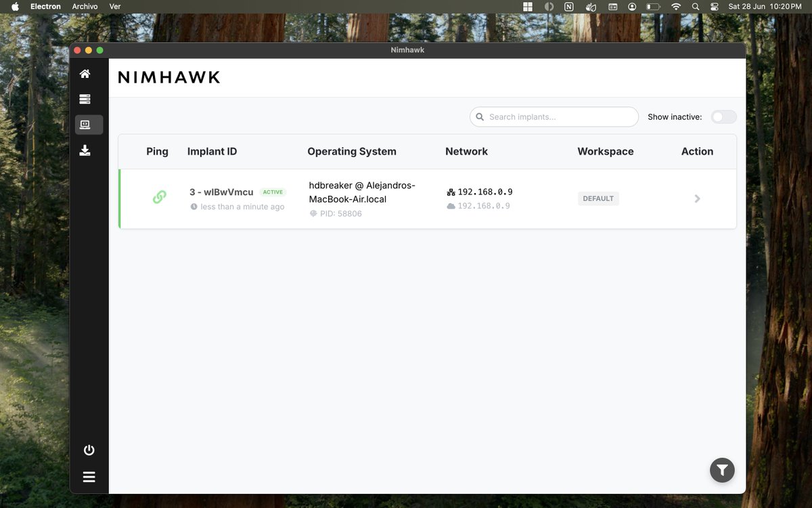Click 'less than a minute ago' text
Screen dimensions: 812x508
242,207
